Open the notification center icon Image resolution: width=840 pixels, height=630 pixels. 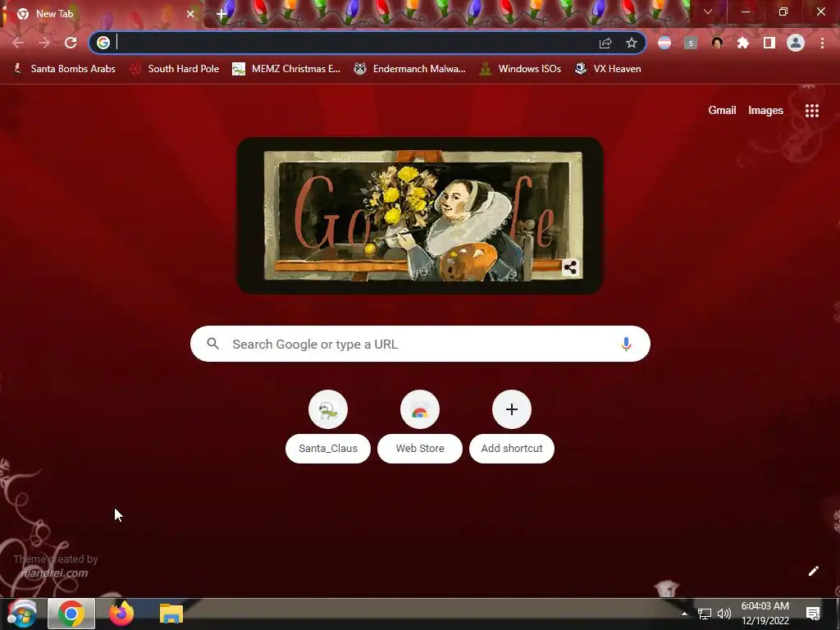[x=813, y=614]
